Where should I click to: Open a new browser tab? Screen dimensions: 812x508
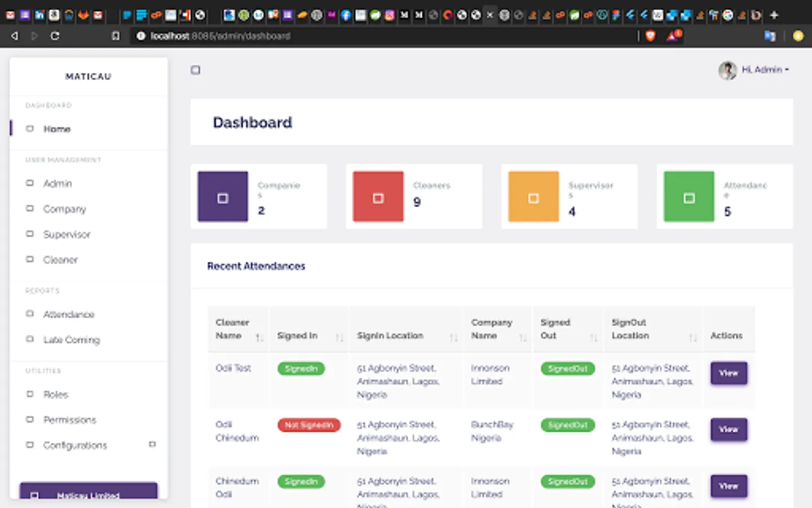(x=774, y=15)
